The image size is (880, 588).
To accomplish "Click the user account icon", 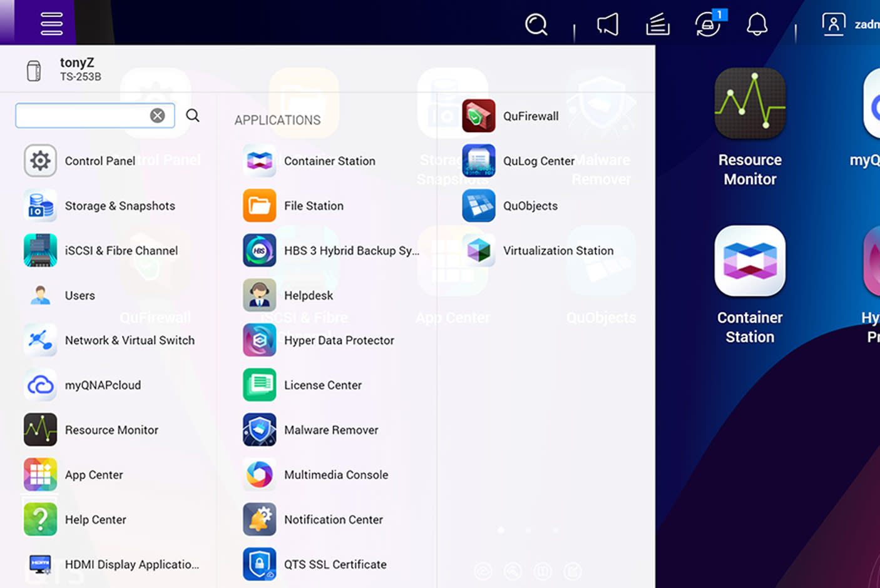I will tap(833, 24).
